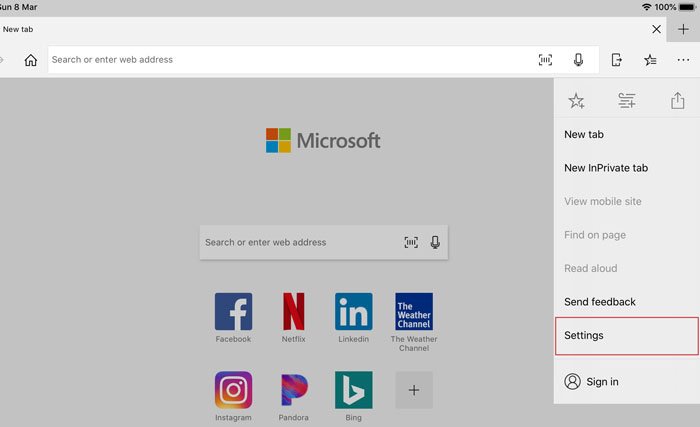The width and height of the screenshot is (700, 427).
Task: Tap barcode scan icon in center search box
Action: pos(411,242)
